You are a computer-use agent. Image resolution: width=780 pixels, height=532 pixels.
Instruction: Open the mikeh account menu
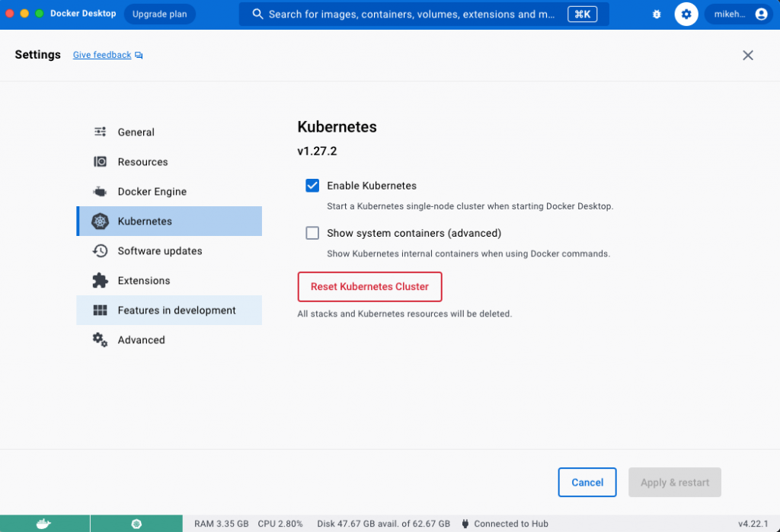pyautogui.click(x=739, y=14)
